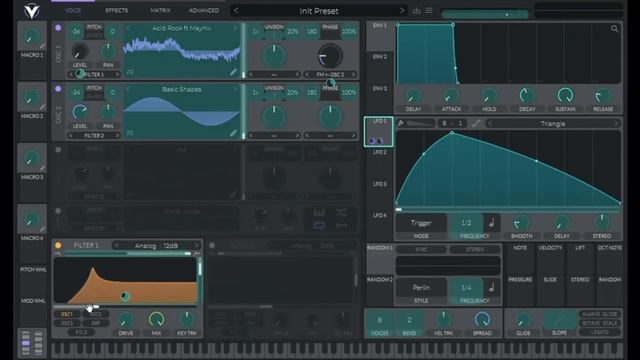Toggle Filter 1 power button

pos(58,245)
